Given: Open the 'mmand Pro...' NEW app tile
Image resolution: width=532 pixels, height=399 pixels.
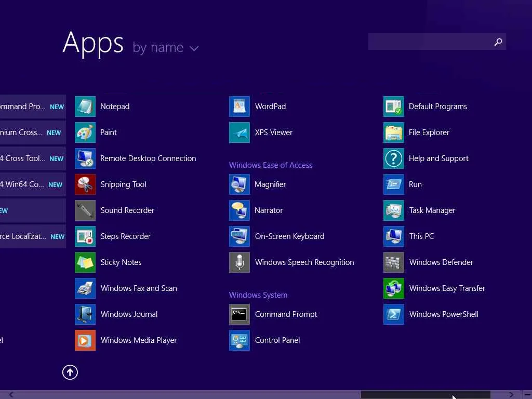Looking at the screenshot, I should [x=33, y=107].
